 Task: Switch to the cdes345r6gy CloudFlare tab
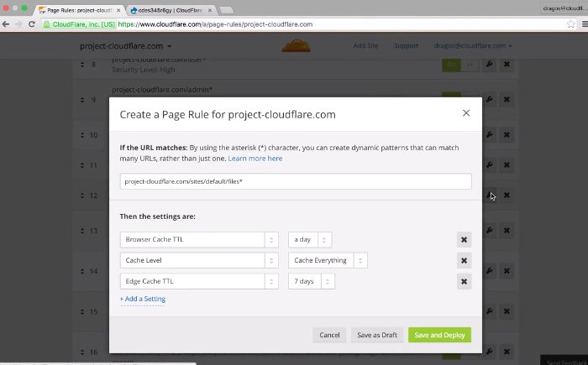pos(171,10)
